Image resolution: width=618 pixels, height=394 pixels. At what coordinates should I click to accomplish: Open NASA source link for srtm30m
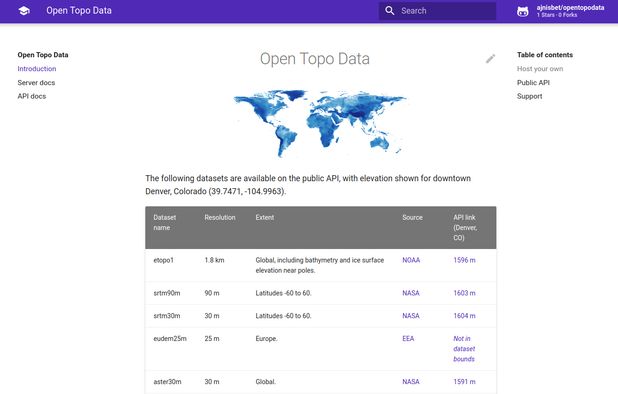coord(411,316)
